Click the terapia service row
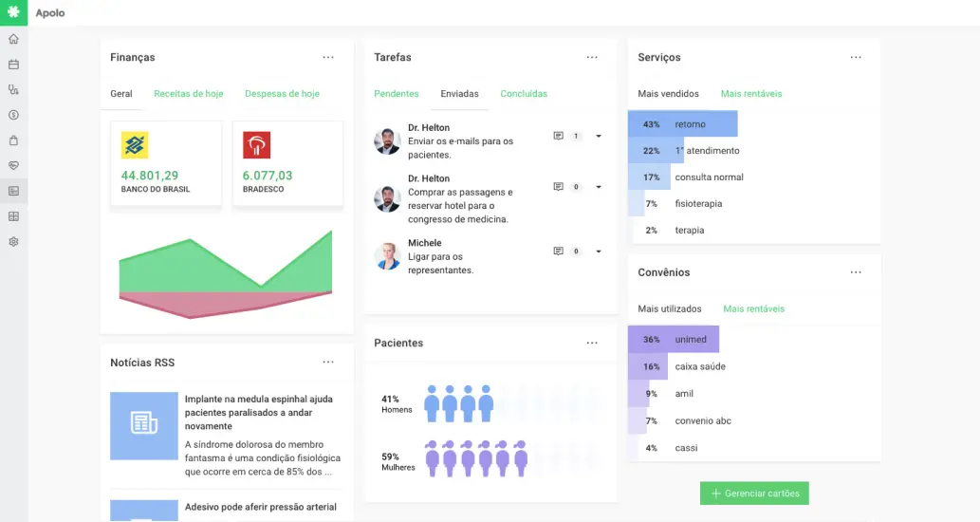 coord(754,230)
